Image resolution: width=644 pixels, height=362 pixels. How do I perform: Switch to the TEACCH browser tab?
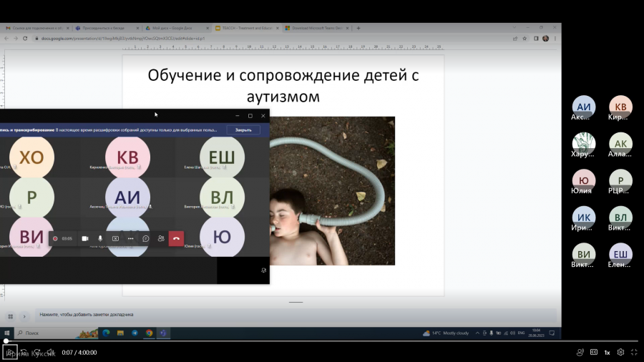pyautogui.click(x=247, y=28)
